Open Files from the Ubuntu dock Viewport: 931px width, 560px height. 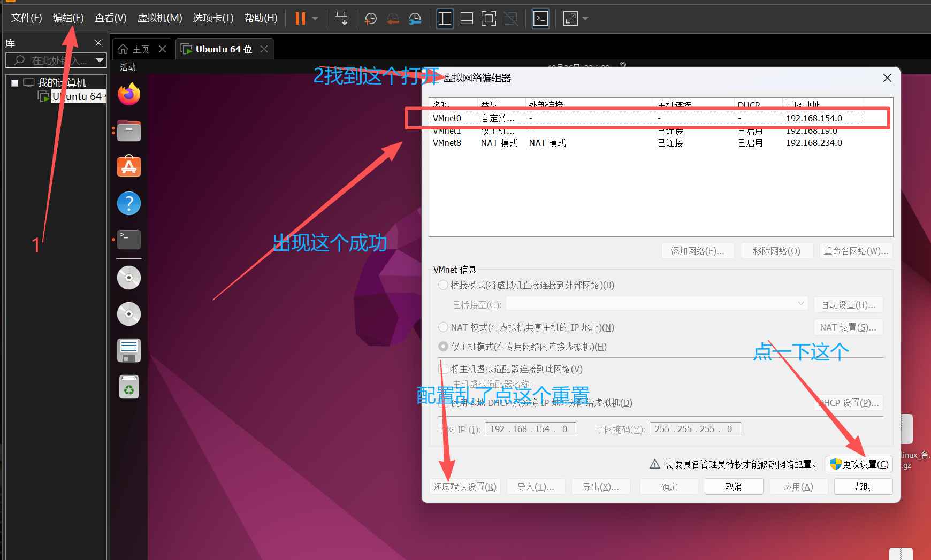(x=129, y=131)
